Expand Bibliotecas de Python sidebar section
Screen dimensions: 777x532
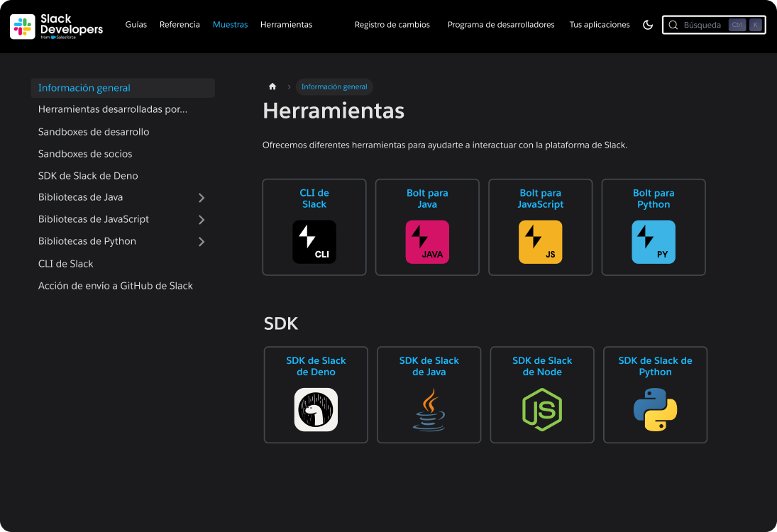point(202,242)
